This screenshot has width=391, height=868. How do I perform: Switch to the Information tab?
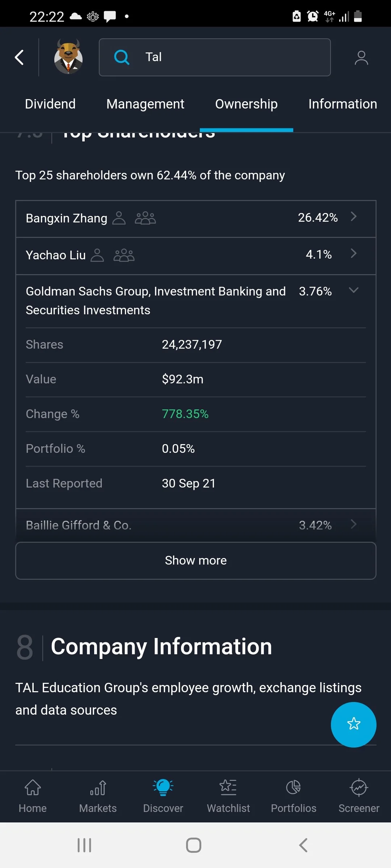pyautogui.click(x=343, y=104)
